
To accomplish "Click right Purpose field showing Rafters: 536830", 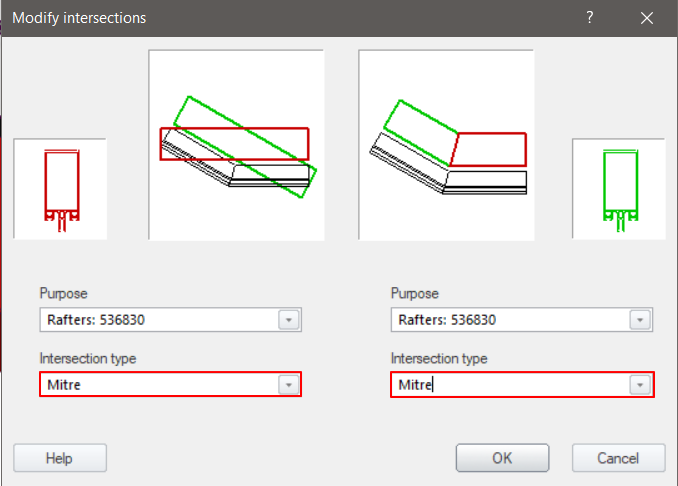I will [509, 320].
